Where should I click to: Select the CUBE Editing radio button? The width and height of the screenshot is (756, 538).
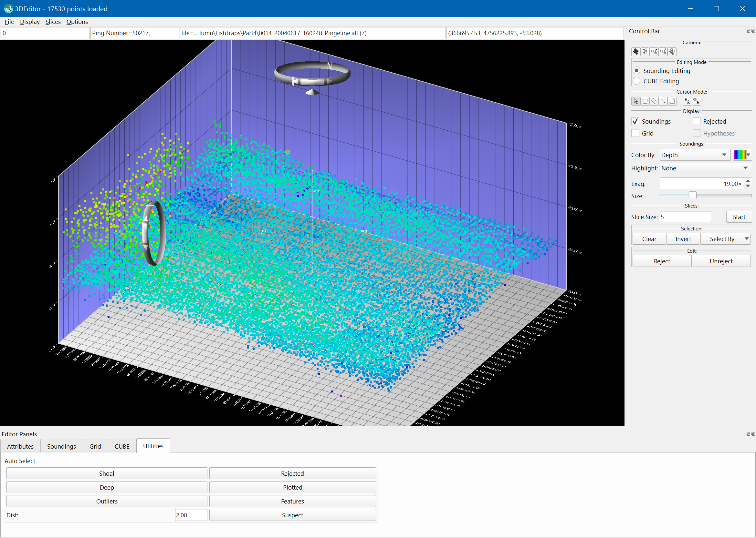[x=636, y=81]
